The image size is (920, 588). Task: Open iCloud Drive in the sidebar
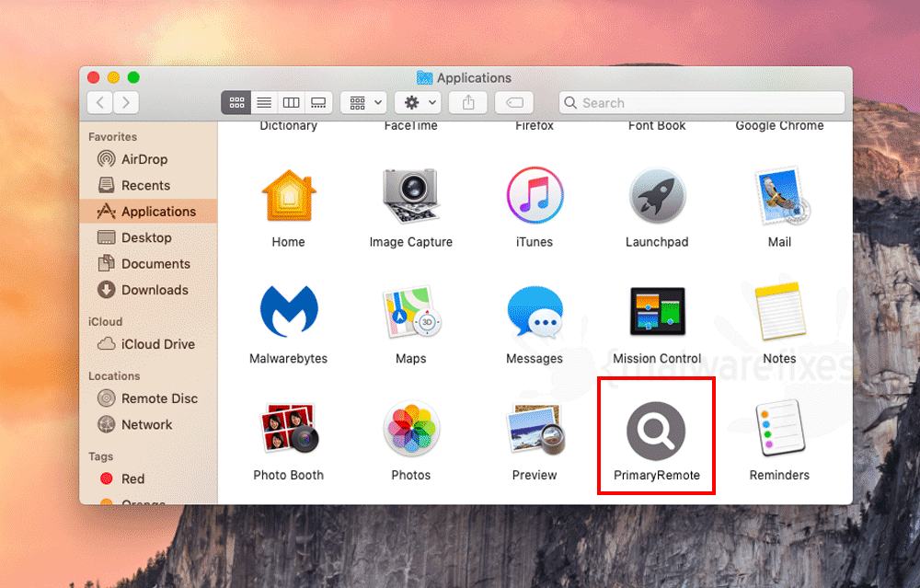click(148, 344)
